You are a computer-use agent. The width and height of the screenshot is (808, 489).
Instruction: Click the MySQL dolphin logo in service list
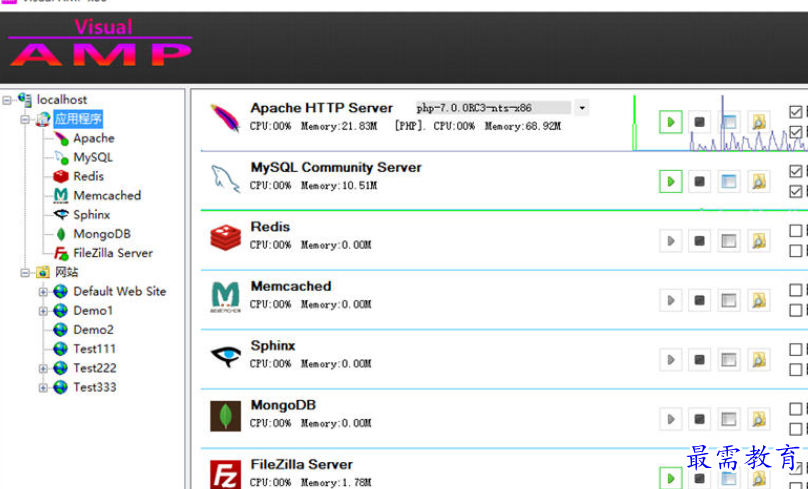point(225,178)
